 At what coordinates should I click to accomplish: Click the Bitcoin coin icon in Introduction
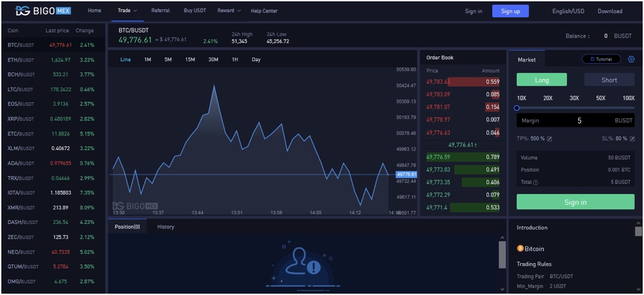click(520, 248)
